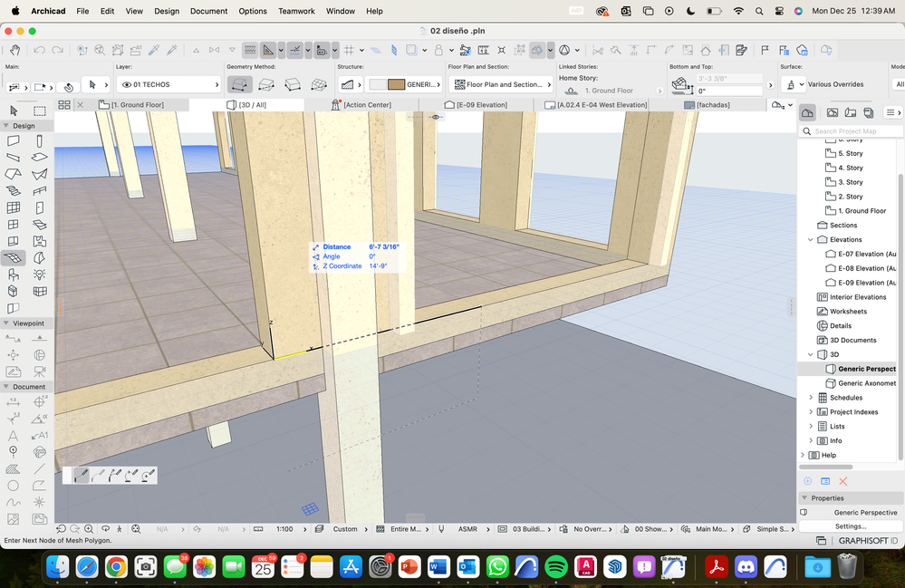Open Generic Axonometry in the 3D list
The width and height of the screenshot is (905, 588).
866,383
